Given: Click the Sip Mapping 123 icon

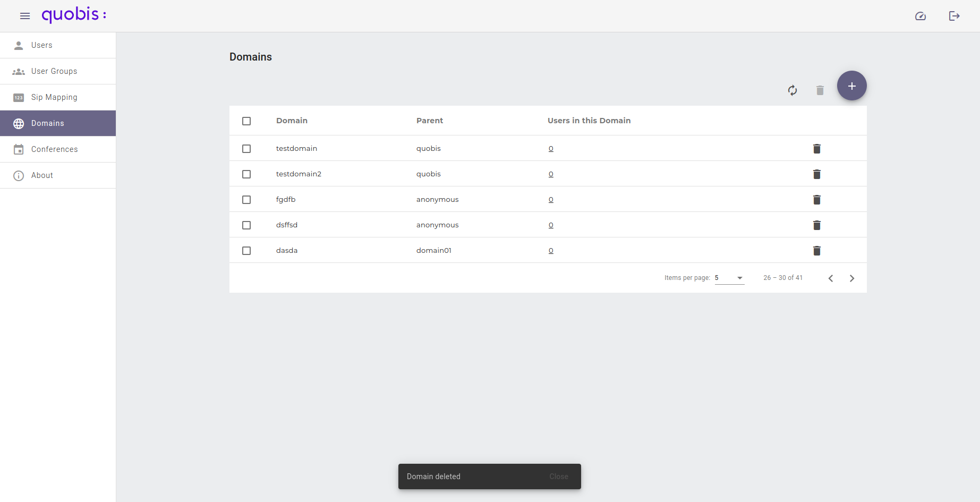Looking at the screenshot, I should coord(19,97).
